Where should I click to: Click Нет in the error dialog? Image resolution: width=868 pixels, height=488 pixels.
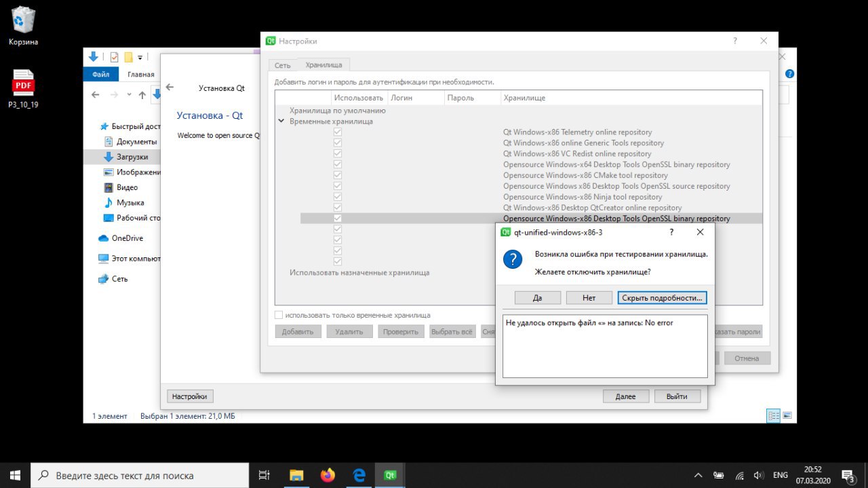click(589, 297)
